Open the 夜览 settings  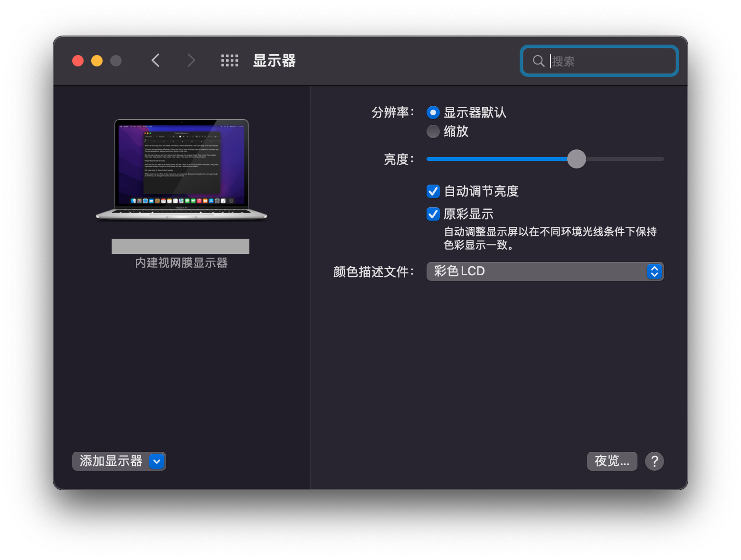612,461
